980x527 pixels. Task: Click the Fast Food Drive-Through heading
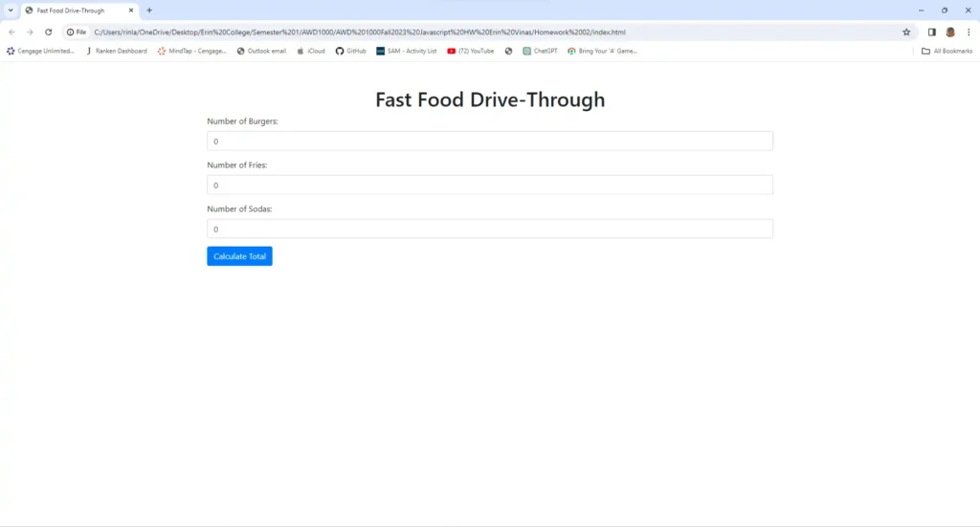(490, 99)
